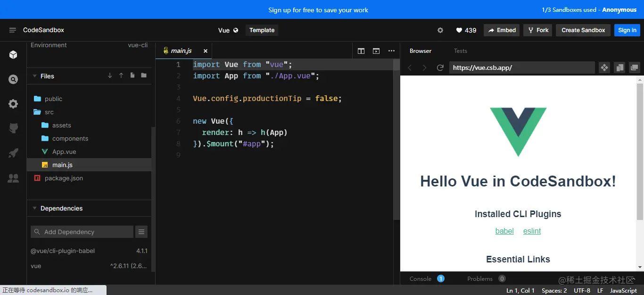
Task: Click the Ln 1, Col 1 status item
Action: click(x=520, y=290)
